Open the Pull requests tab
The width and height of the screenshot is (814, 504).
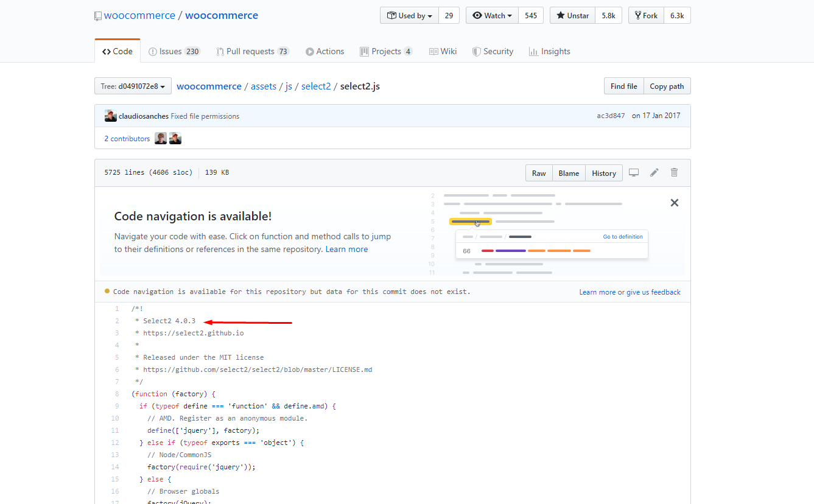click(253, 51)
